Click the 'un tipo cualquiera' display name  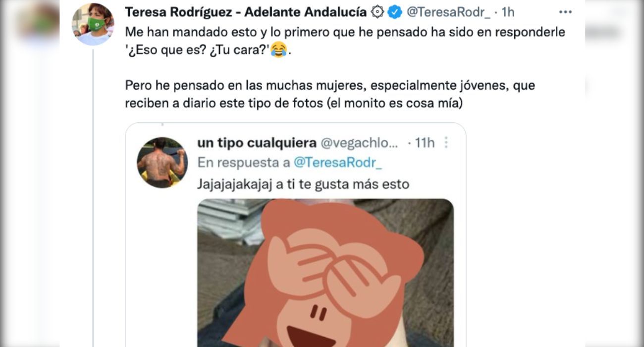257,143
